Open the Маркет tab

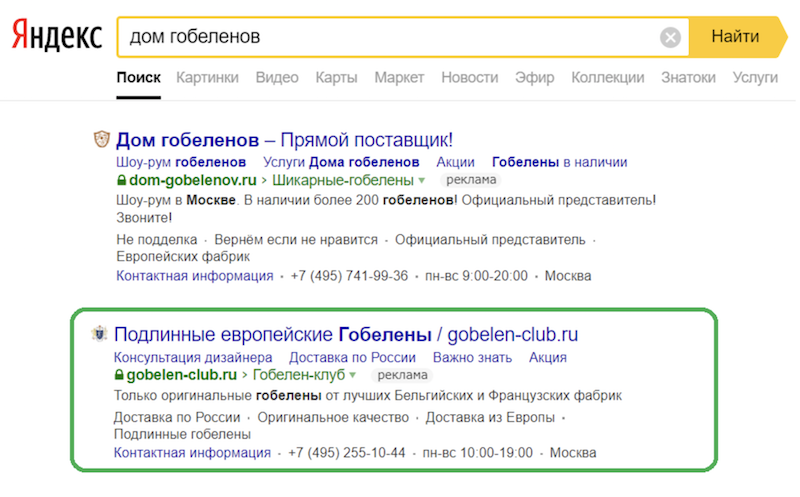pyautogui.click(x=399, y=78)
